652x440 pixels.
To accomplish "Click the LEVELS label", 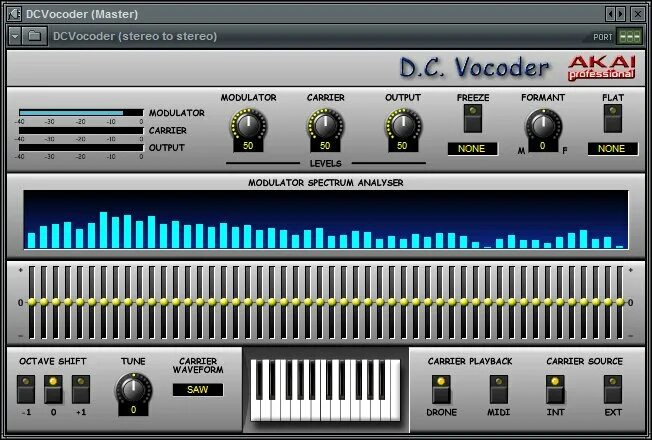I will click(x=326, y=163).
